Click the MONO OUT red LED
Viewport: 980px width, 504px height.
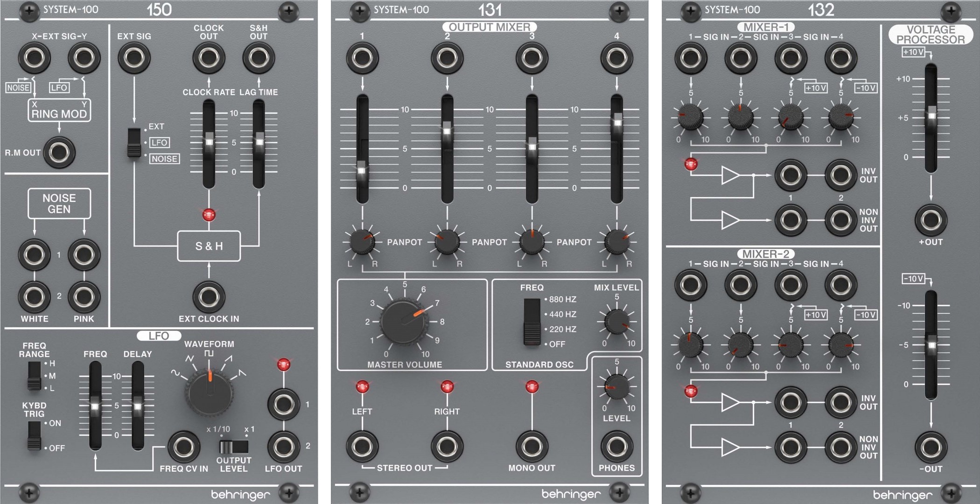(x=532, y=386)
